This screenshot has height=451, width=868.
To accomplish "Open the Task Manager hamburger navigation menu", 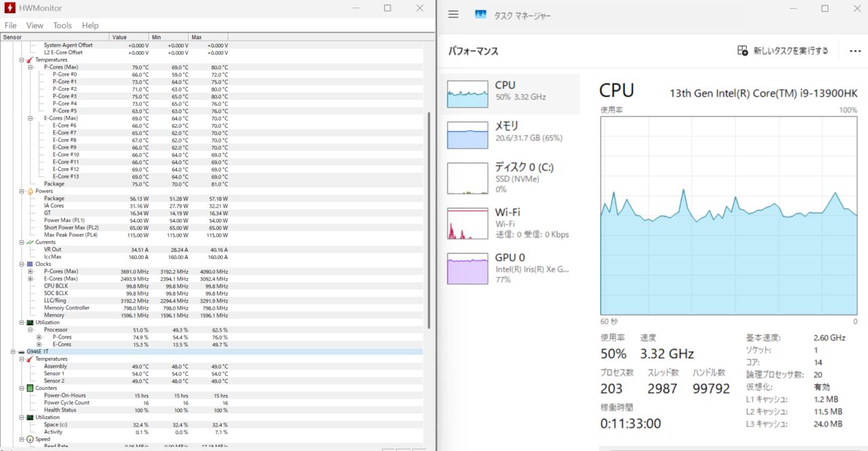I will click(x=454, y=14).
